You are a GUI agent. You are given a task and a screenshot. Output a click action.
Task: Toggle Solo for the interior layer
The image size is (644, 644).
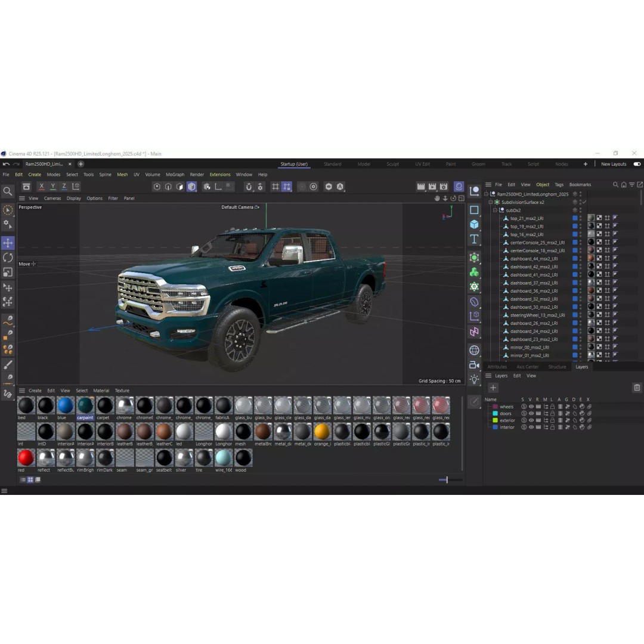click(524, 427)
